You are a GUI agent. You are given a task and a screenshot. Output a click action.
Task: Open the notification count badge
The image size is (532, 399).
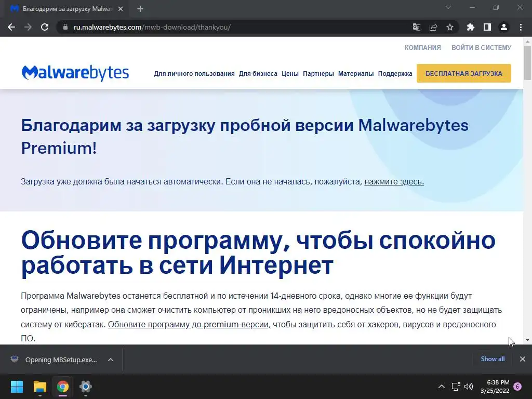pyautogui.click(x=517, y=387)
